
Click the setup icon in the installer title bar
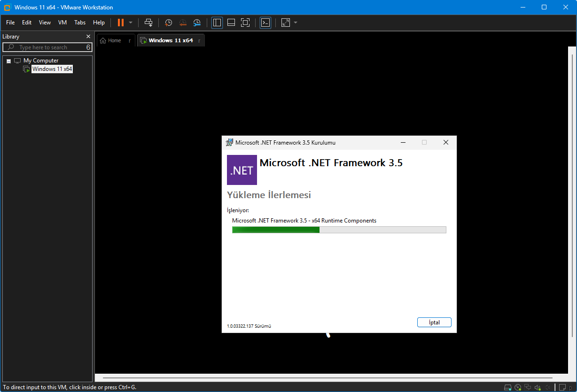229,143
